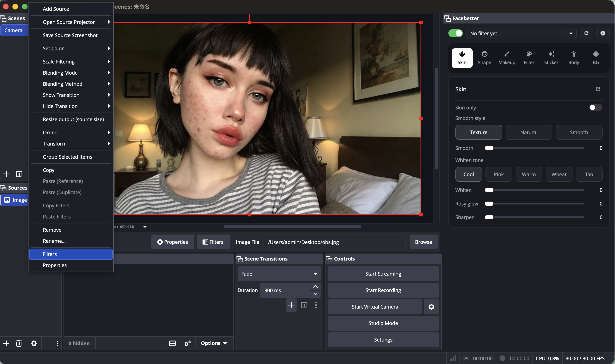Select the Skin tab in Facebetter

pos(462,58)
